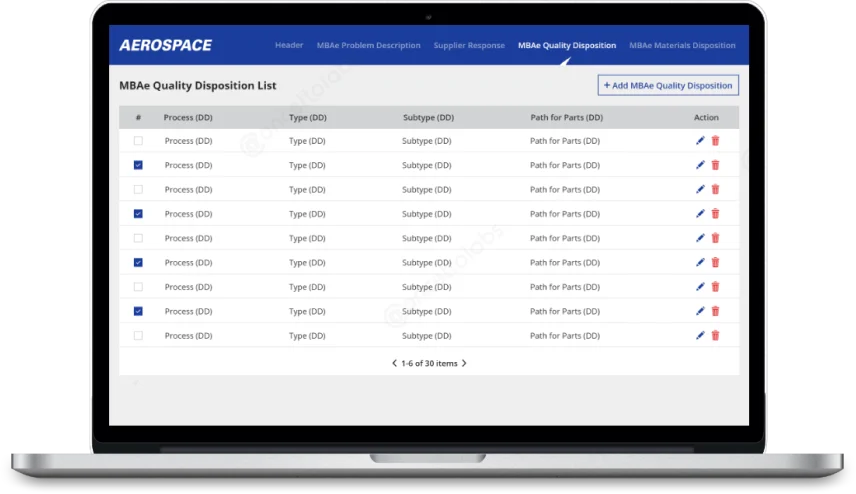
Task: Check the first row checkbox
Action: pyautogui.click(x=138, y=141)
